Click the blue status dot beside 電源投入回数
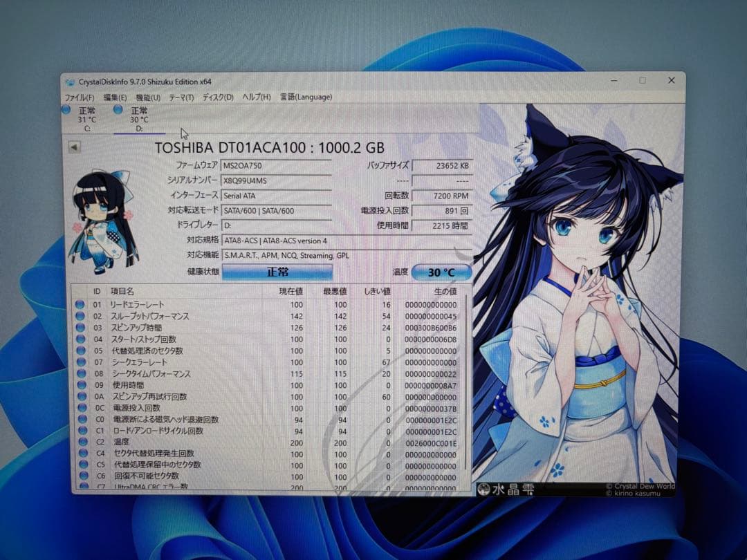Image resolution: width=747 pixels, height=560 pixels. tap(80, 408)
